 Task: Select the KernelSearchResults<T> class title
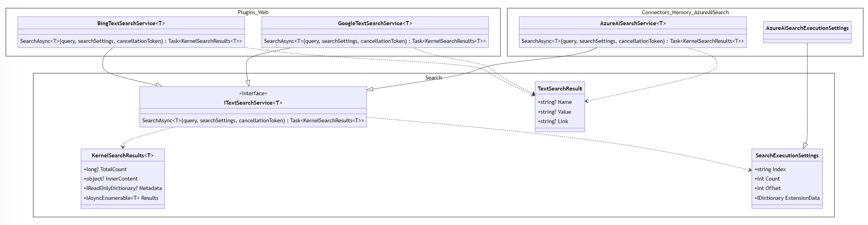click(x=123, y=155)
